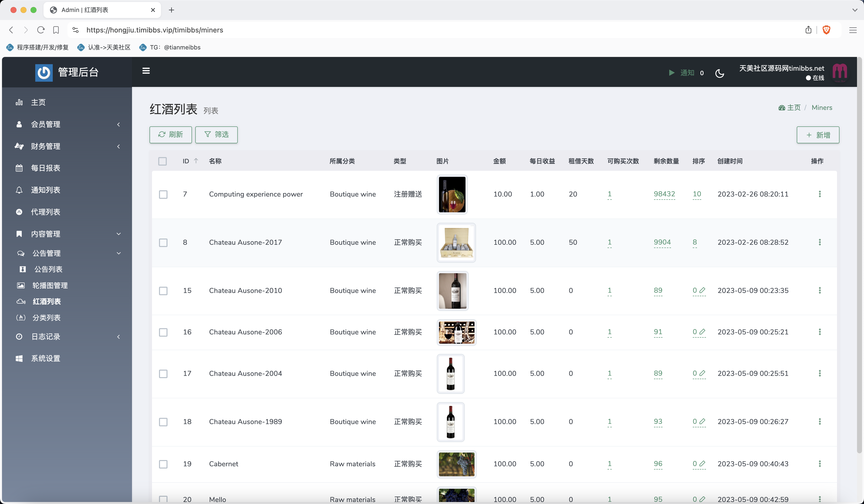Image resolution: width=864 pixels, height=504 pixels.
Task: Click the Chateau Ausone-2017 wine thumbnail image
Action: (x=456, y=243)
